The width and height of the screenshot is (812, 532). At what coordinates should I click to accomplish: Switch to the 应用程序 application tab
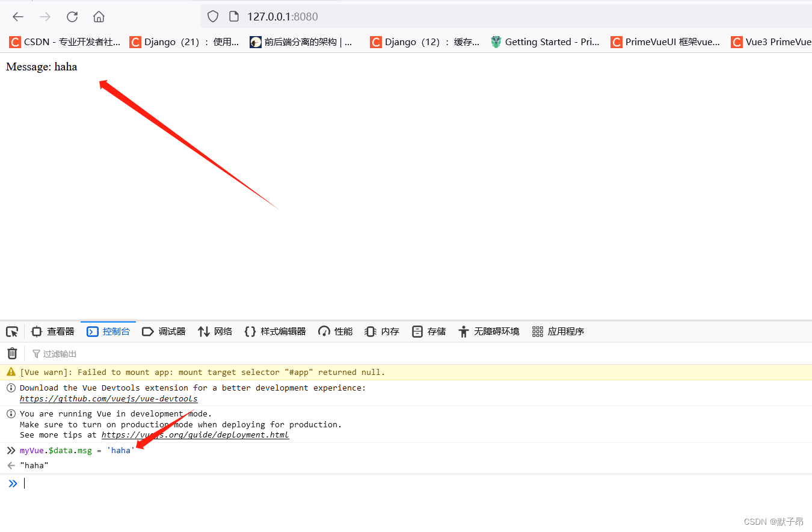coord(558,332)
